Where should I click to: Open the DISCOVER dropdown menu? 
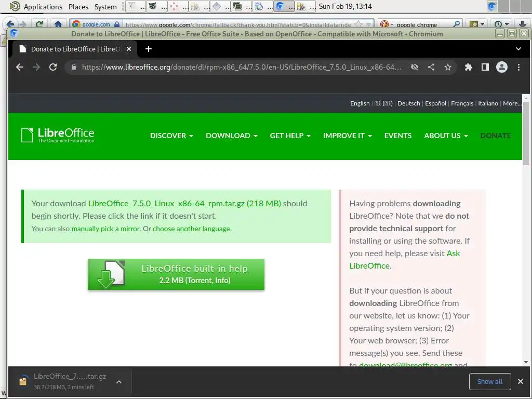pos(171,136)
